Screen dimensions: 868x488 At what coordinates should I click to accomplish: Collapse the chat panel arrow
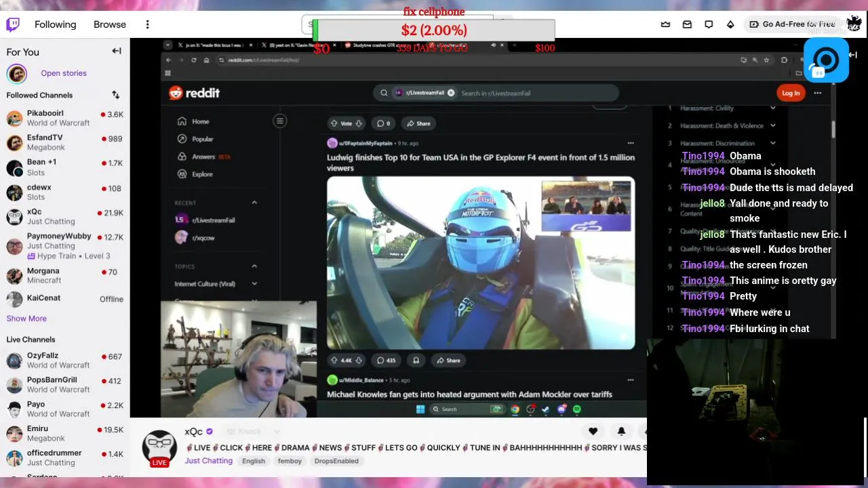(x=854, y=56)
